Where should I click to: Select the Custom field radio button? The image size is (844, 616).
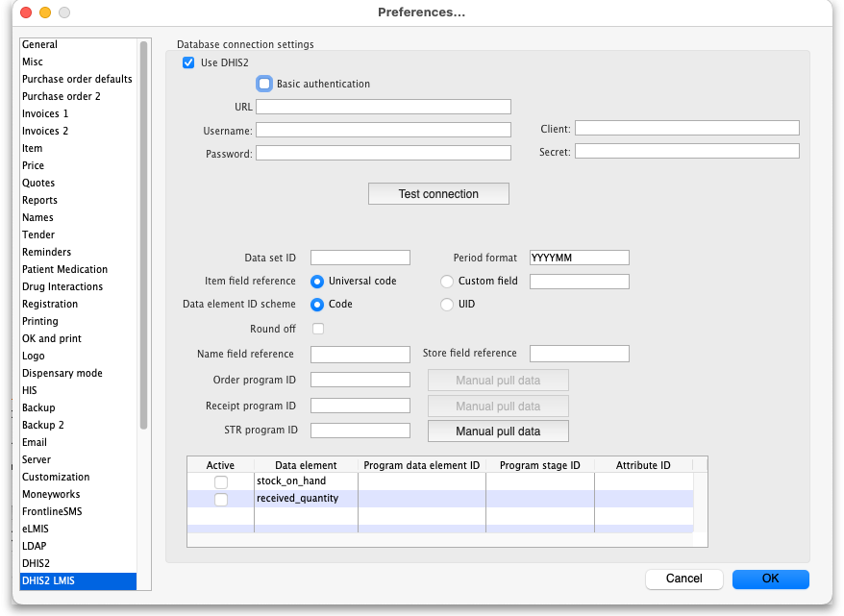[x=447, y=282]
